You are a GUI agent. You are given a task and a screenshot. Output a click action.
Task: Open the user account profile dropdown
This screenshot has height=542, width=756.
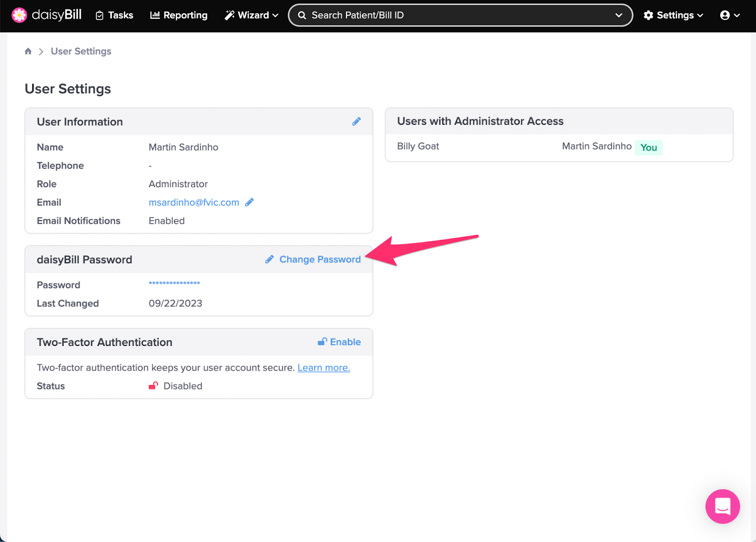(730, 15)
